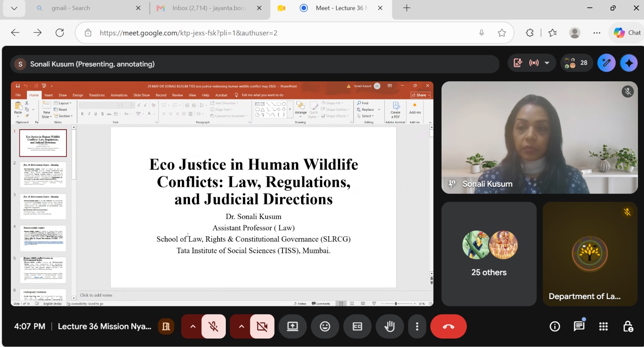The image size is (644, 347).
Task: Click the red leave call button
Action: click(448, 326)
